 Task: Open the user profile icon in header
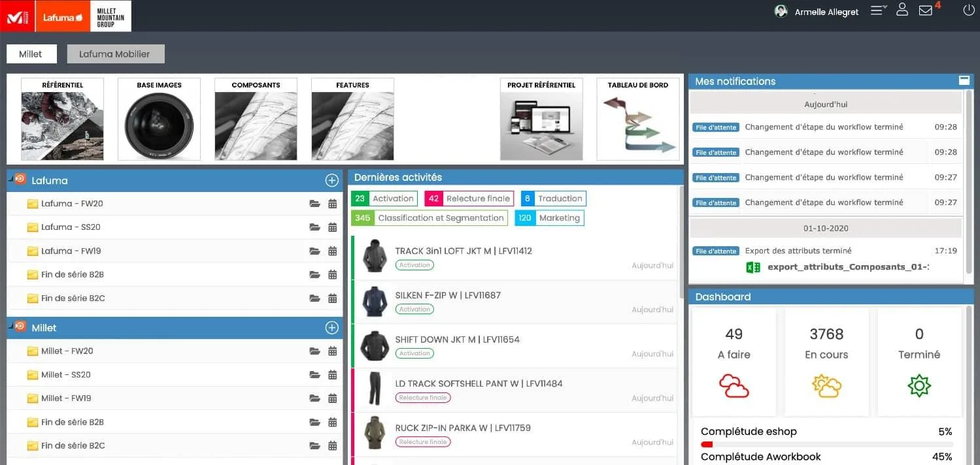902,10
